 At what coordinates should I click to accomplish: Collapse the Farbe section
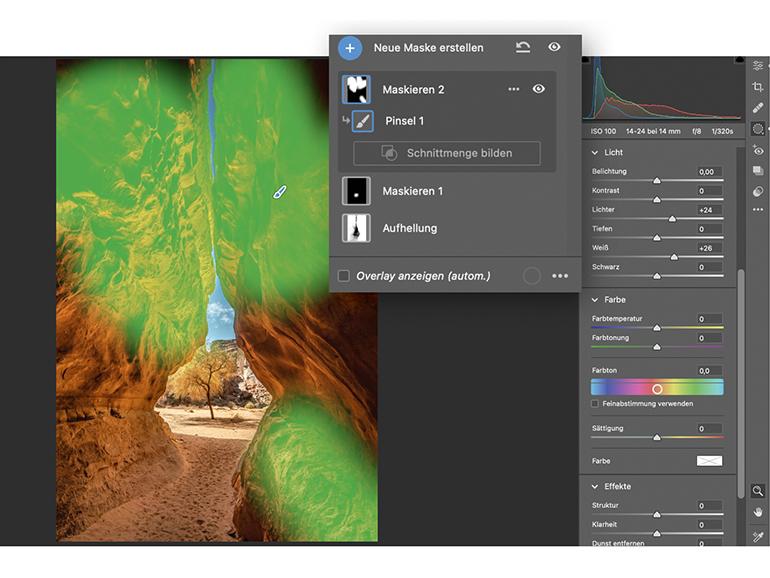point(595,300)
